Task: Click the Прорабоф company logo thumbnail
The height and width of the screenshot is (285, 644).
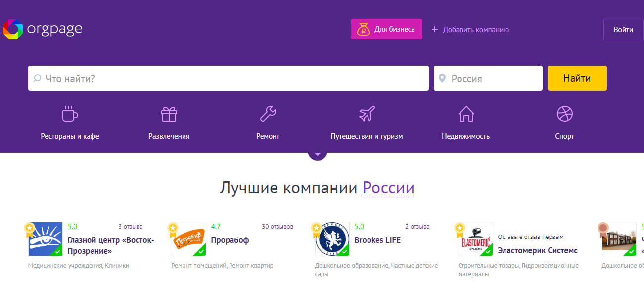Action: [x=188, y=238]
